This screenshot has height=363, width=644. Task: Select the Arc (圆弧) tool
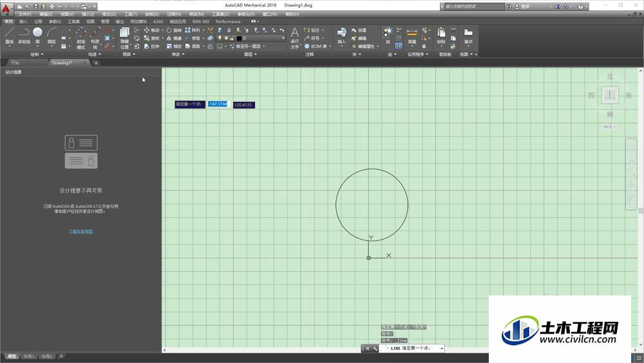click(52, 35)
